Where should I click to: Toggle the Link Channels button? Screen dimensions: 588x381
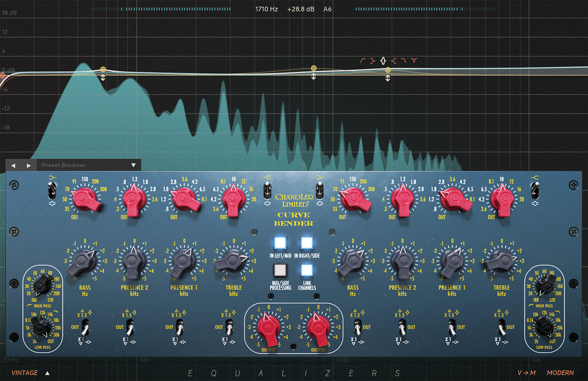307,270
